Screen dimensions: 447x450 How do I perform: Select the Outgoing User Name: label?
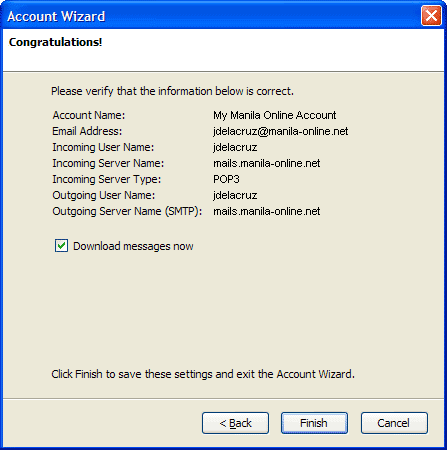point(104,195)
